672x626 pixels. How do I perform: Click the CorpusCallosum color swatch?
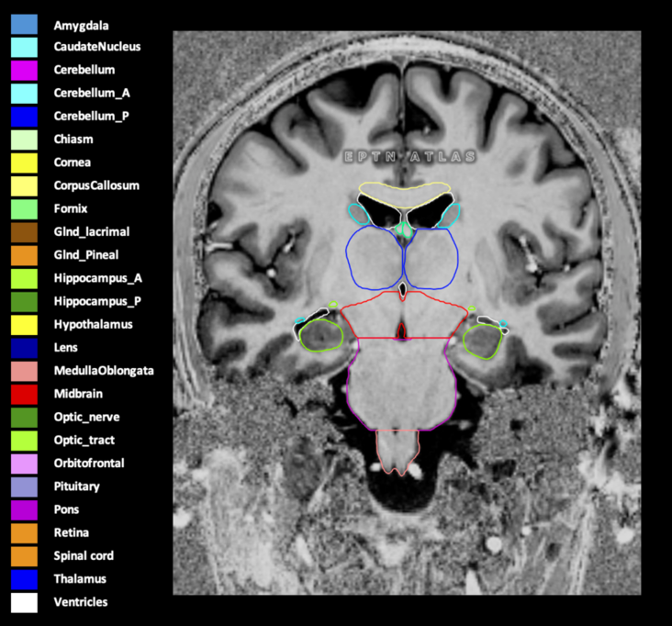[24, 186]
